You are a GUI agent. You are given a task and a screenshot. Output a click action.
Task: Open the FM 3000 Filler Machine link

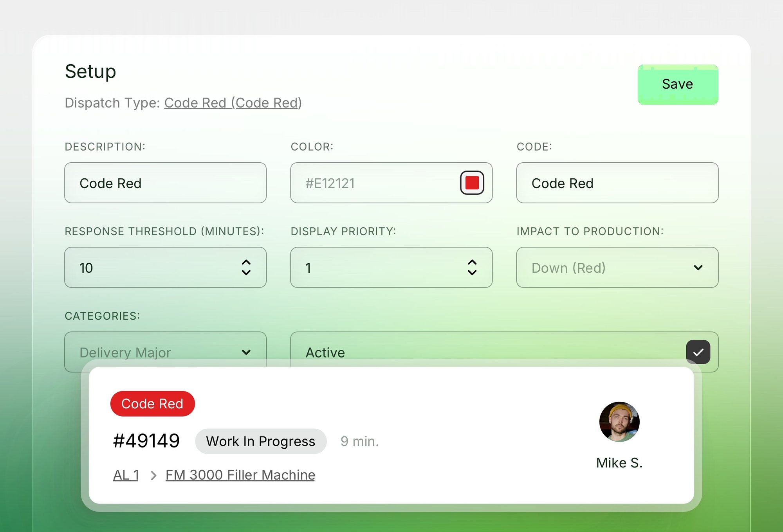point(240,475)
